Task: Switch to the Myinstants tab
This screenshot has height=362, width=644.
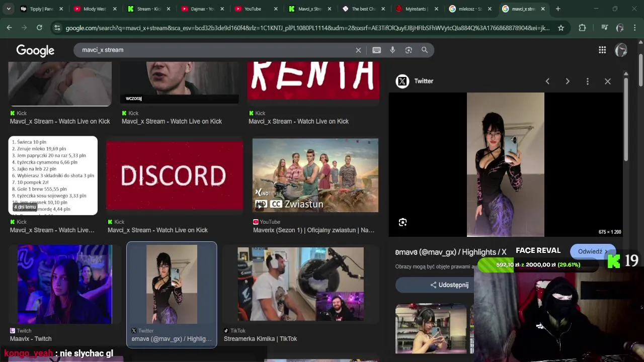Action: pos(417,9)
